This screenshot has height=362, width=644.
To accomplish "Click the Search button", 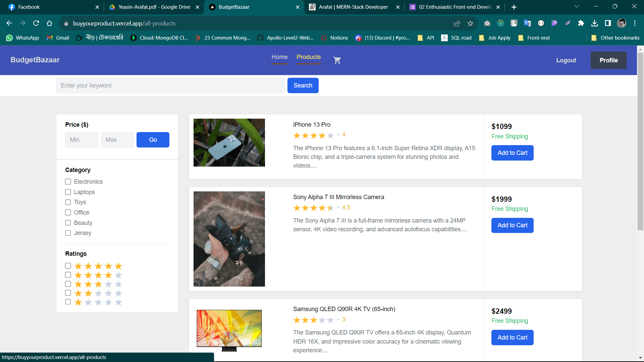I will pyautogui.click(x=303, y=85).
